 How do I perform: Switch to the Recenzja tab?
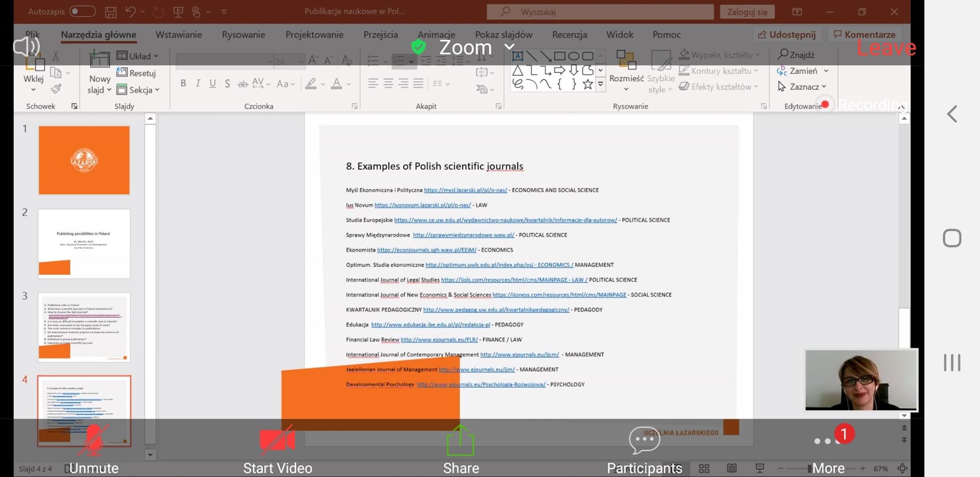(x=569, y=34)
